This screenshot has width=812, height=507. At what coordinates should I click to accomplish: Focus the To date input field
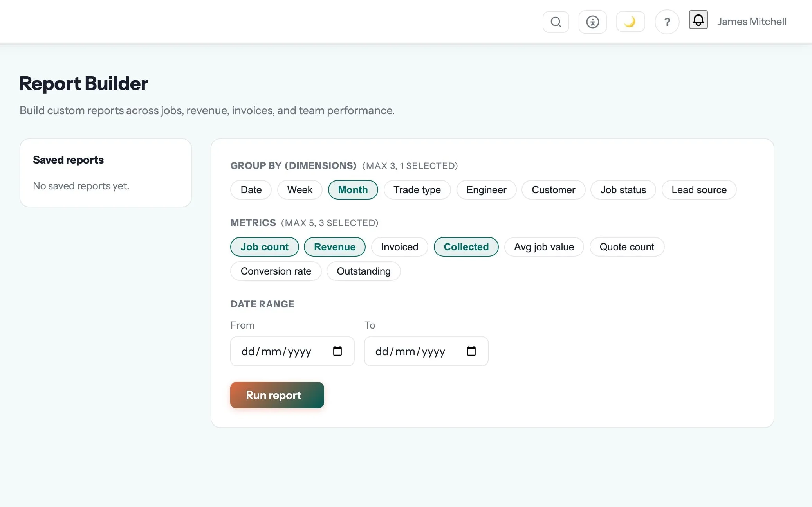point(426,351)
